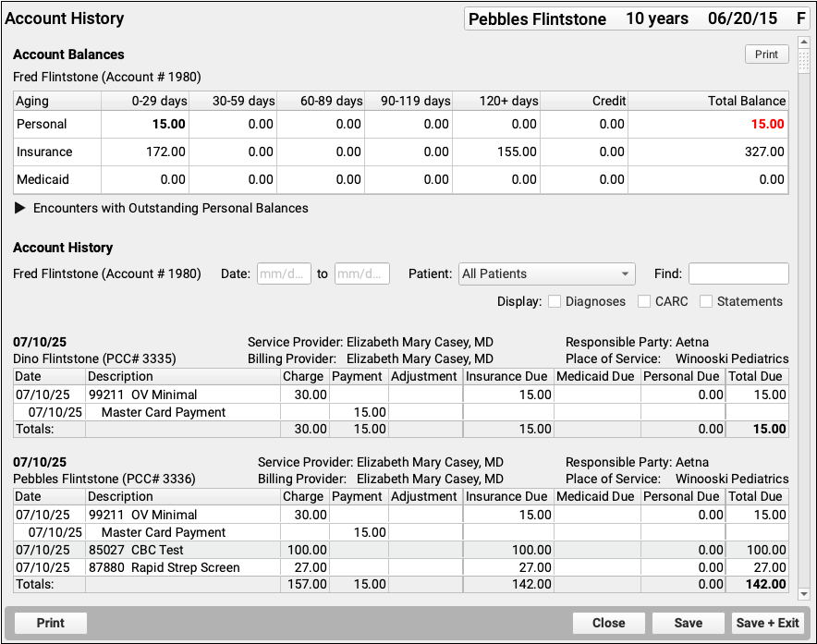This screenshot has height=644, width=817.
Task: Click Pebbles encounter total charge 157.00
Action: [x=307, y=585]
